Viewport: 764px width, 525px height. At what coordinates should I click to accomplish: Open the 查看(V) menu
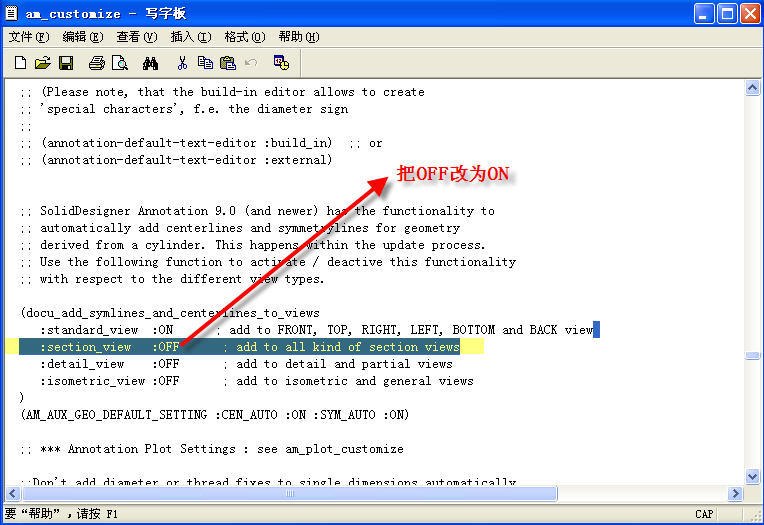(x=137, y=37)
